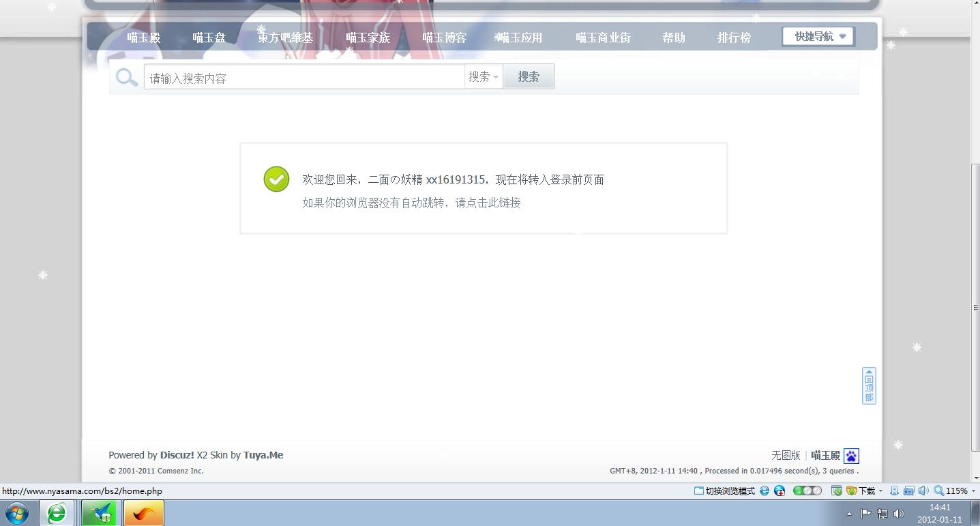Viewport: 980px width, 526px height.
Task: Select 喵玉家族 from the navigation bar
Action: pos(368,38)
